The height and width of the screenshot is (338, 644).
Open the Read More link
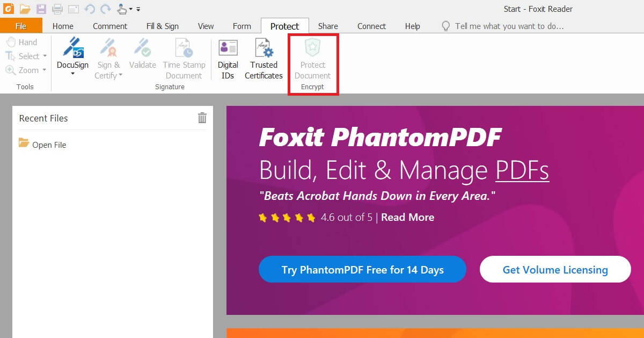pos(407,217)
